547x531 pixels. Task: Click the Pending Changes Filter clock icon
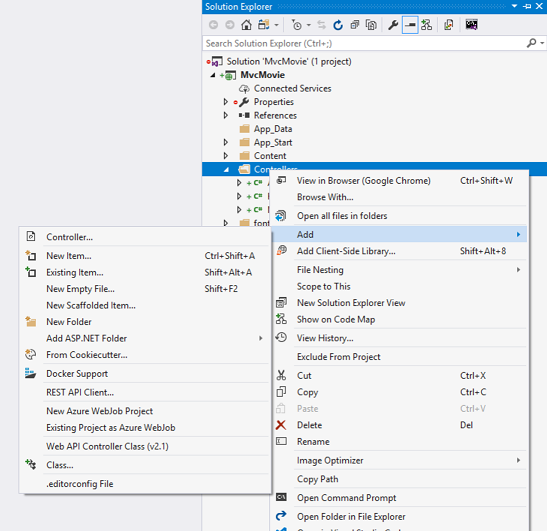pos(297,25)
